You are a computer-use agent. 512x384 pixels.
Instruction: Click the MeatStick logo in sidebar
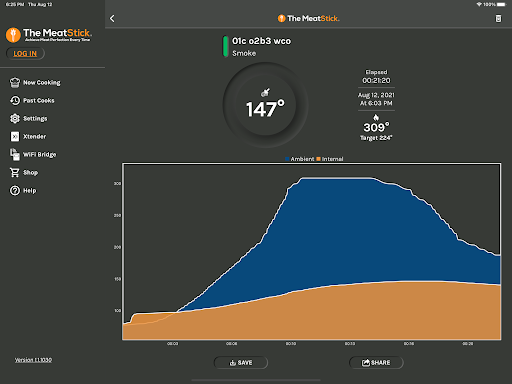[x=49, y=35]
